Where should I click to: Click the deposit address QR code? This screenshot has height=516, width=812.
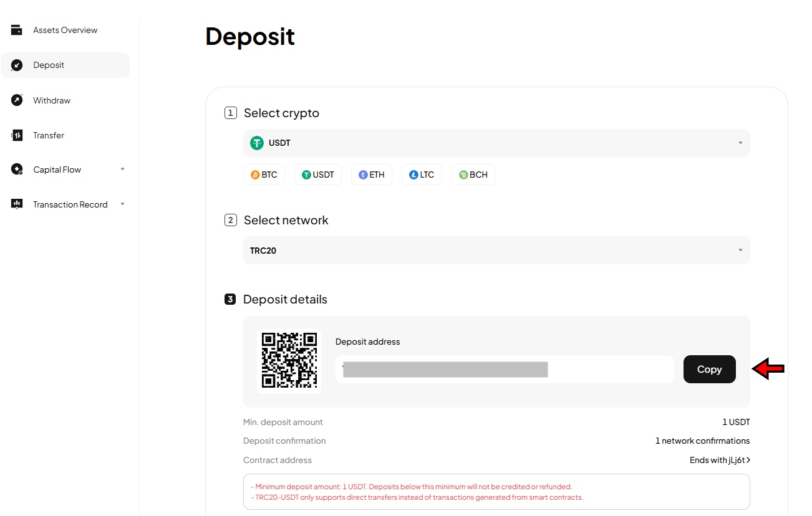point(289,361)
